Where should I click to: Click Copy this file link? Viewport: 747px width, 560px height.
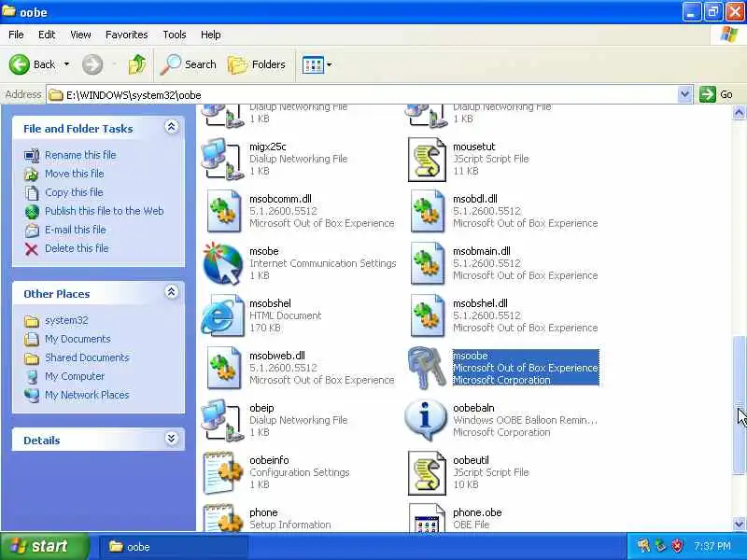point(74,192)
